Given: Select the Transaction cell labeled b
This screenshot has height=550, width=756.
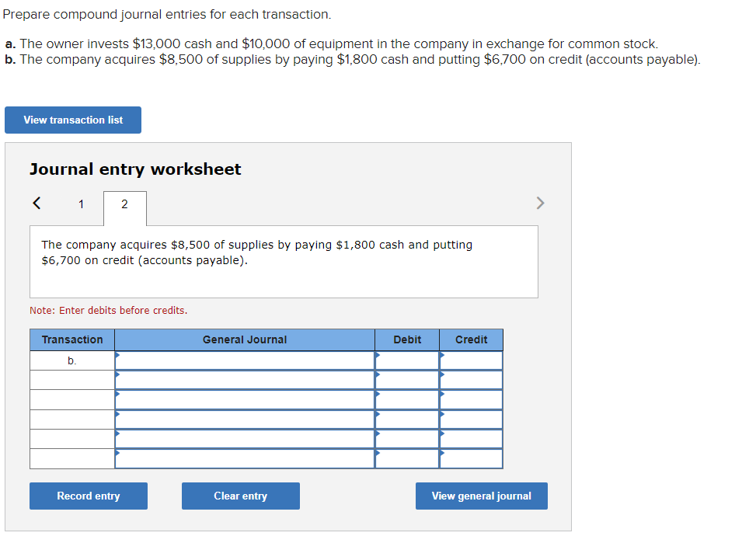Looking at the screenshot, I should click(x=71, y=360).
